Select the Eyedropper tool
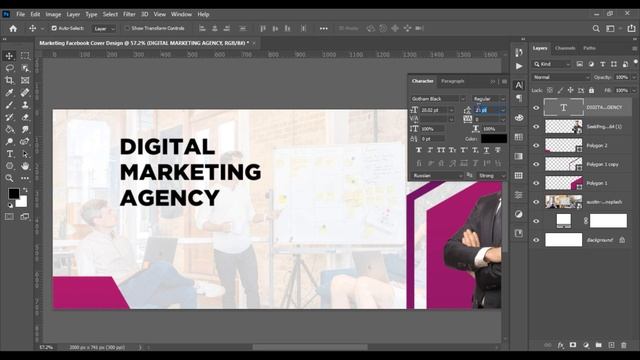Image resolution: width=640 pixels, height=360 pixels. (x=9, y=93)
